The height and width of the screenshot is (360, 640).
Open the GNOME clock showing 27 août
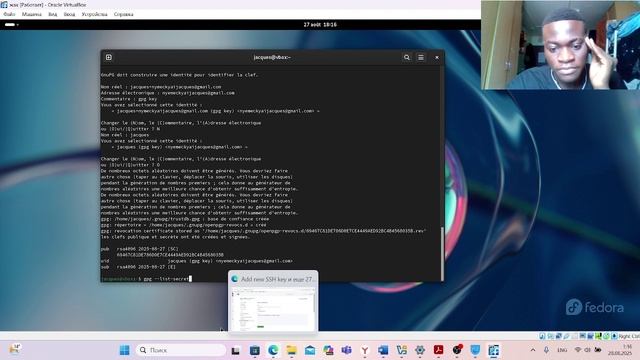pos(320,24)
